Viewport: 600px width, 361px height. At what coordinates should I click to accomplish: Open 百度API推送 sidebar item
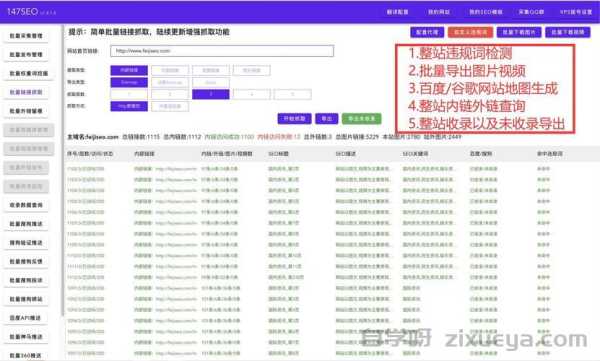point(26,318)
